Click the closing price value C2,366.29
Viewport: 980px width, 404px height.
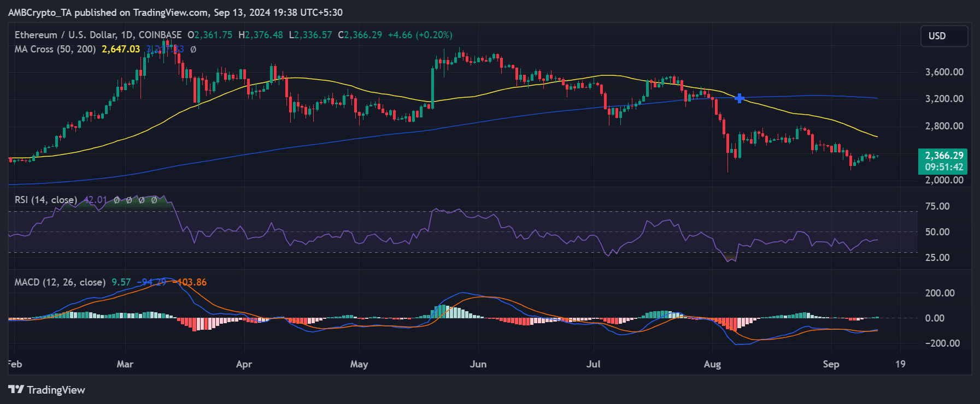pyautogui.click(x=360, y=35)
